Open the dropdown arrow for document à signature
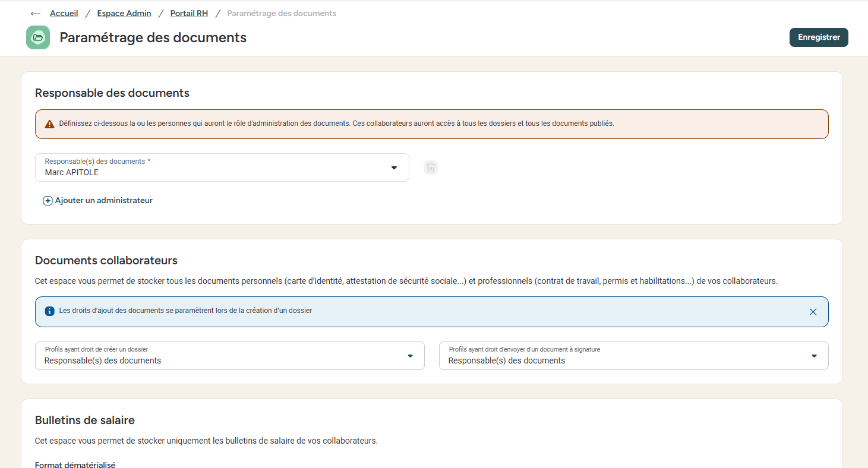 click(814, 356)
